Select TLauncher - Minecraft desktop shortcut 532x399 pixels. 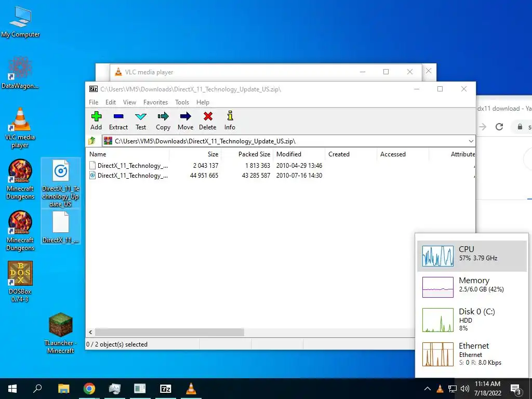[61, 333]
